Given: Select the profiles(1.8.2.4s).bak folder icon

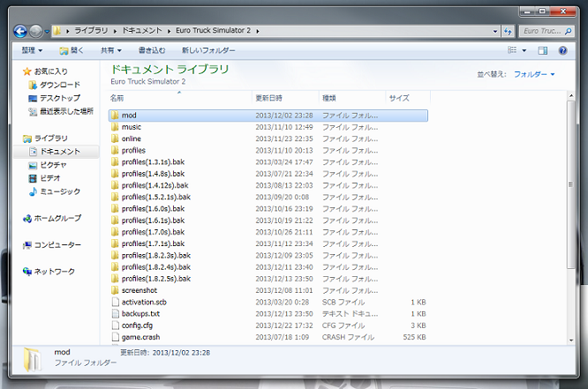Looking at the screenshot, I should [115, 266].
